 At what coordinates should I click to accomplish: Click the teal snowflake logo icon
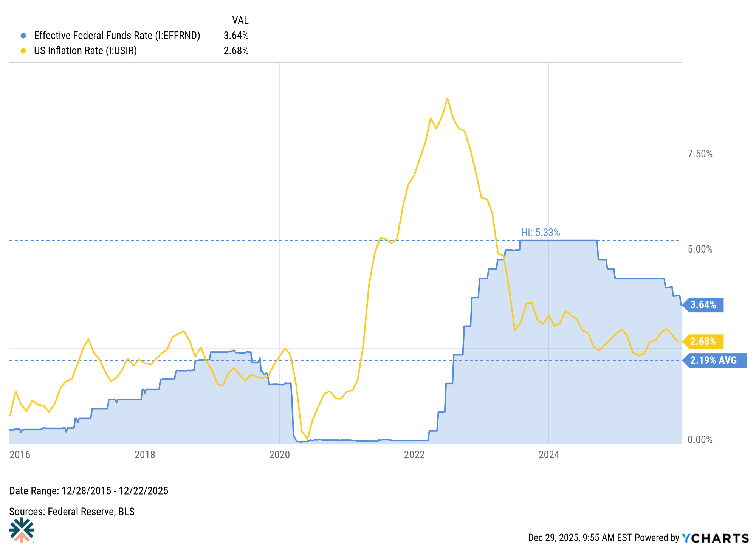(22, 530)
